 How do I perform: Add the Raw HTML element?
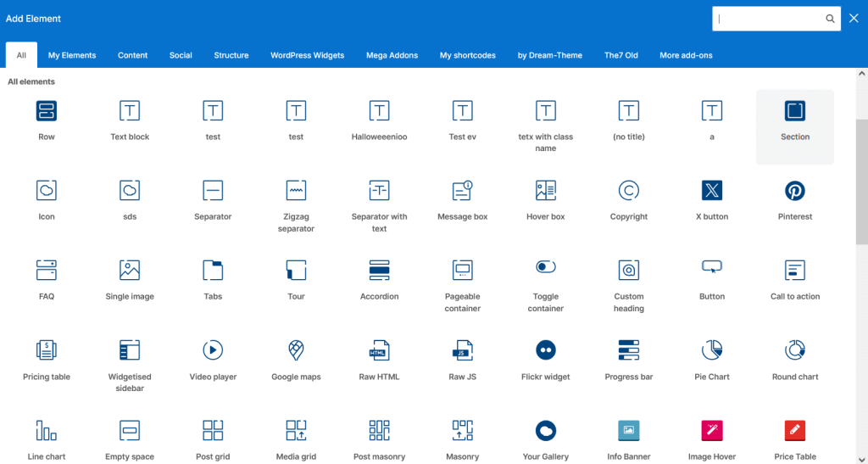[379, 361]
